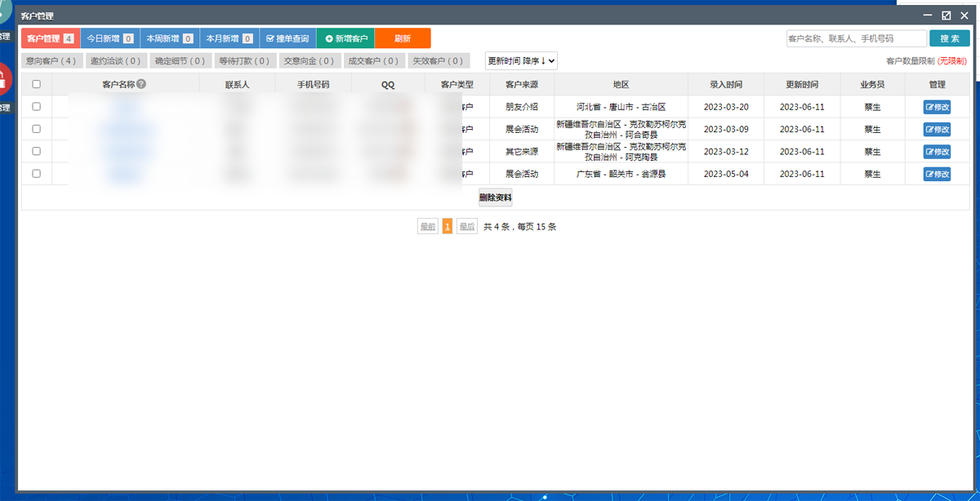Viewport: 980px width, 501px height.
Task: Filter by 意向客户 (4) stage
Action: pos(51,60)
